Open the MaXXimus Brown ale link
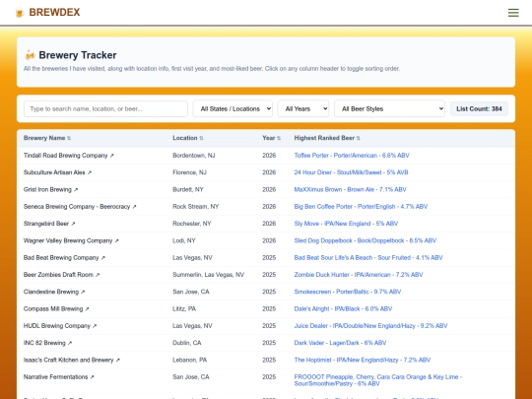Screen dimensions: 532x399 [x=350, y=189]
